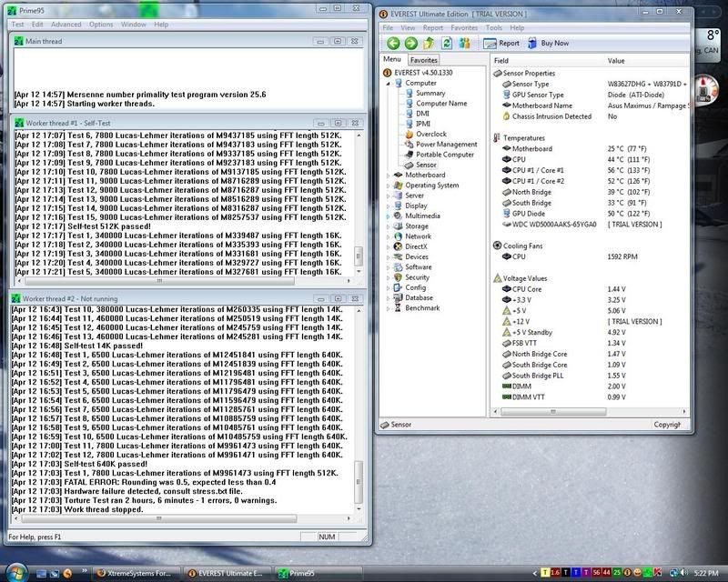
Task: Click the EVEREST up-level folder icon
Action: 429,43
